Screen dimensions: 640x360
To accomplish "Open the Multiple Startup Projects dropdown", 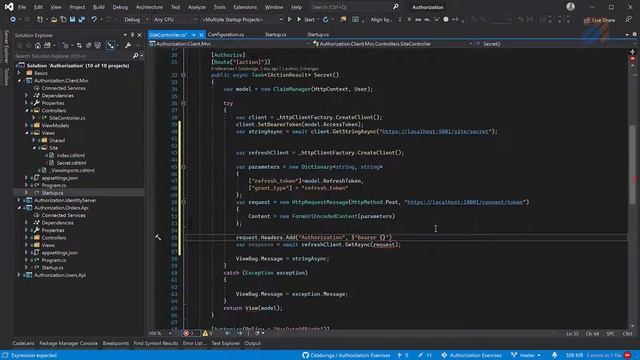I will [242, 19].
